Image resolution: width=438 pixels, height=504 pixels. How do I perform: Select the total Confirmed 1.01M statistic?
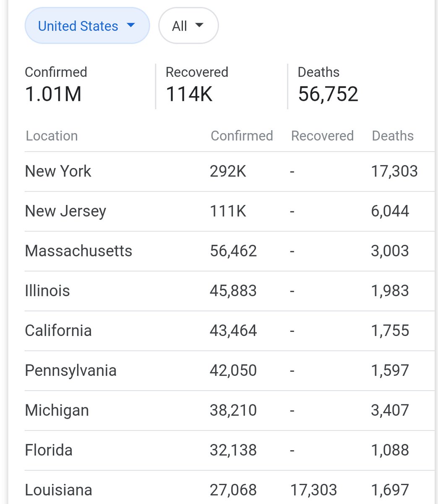click(x=56, y=85)
